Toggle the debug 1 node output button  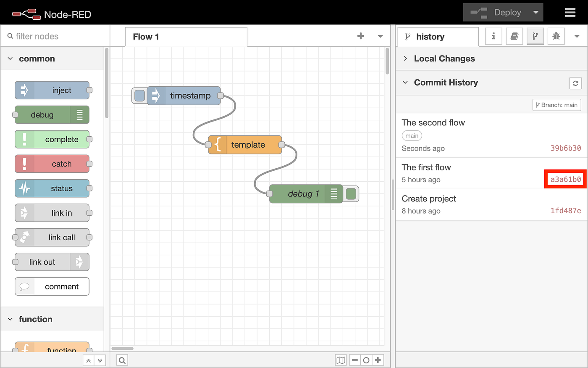tap(351, 194)
